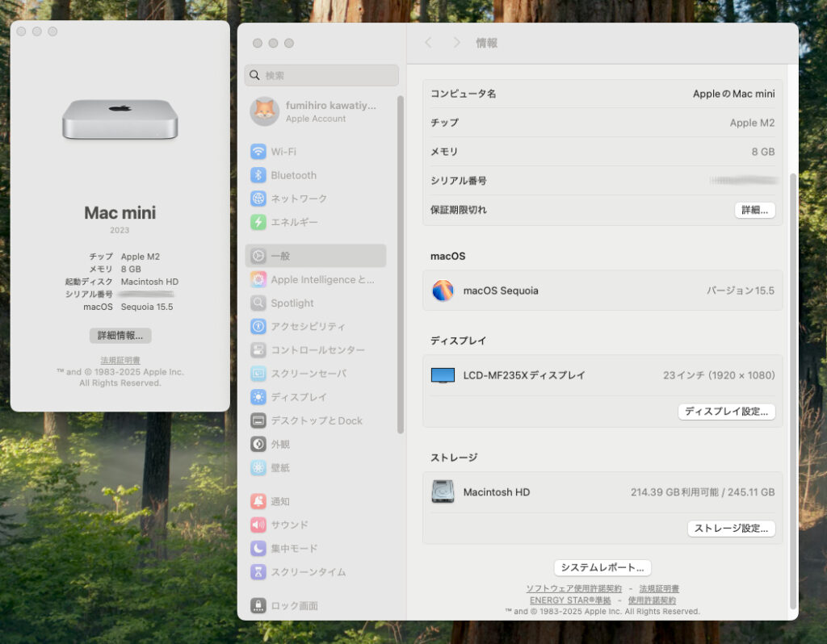Choose ネットワーク label in the sidebar
Viewport: 827px width, 644px height.
coord(299,199)
